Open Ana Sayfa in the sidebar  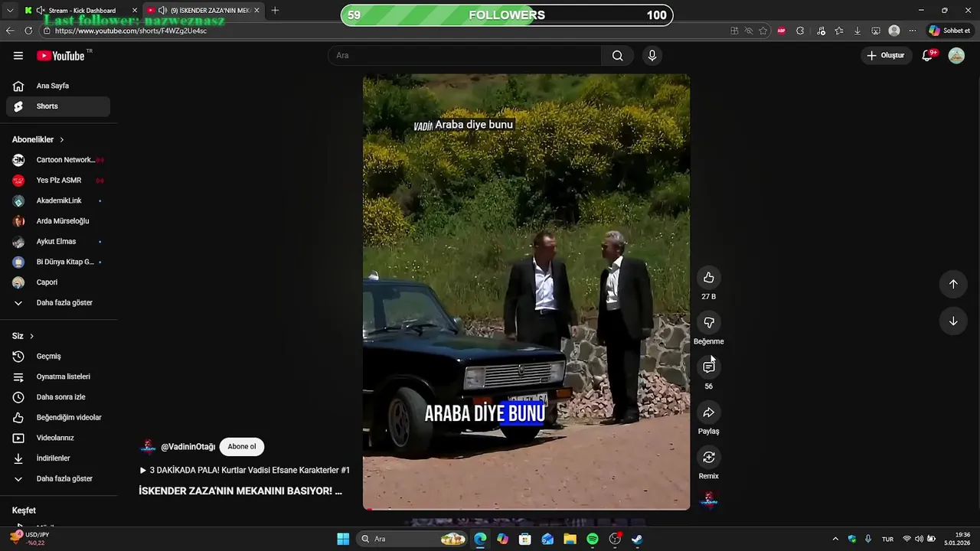[x=58, y=86]
